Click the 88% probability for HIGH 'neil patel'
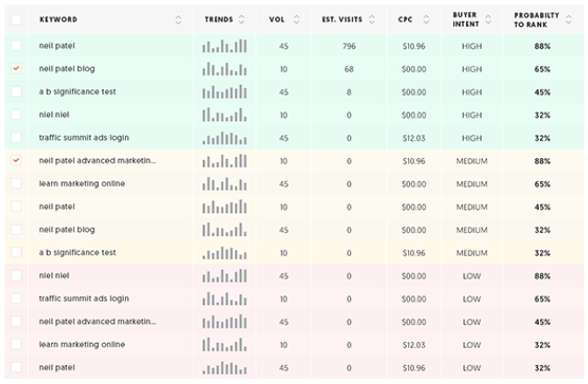Image resolution: width=588 pixels, height=384 pixels. pyautogui.click(x=542, y=46)
